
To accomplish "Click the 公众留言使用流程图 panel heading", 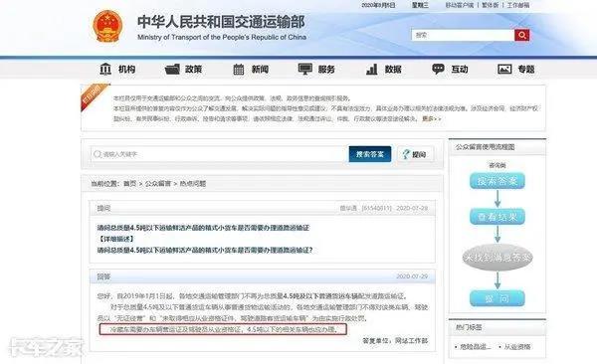I will (x=486, y=147).
